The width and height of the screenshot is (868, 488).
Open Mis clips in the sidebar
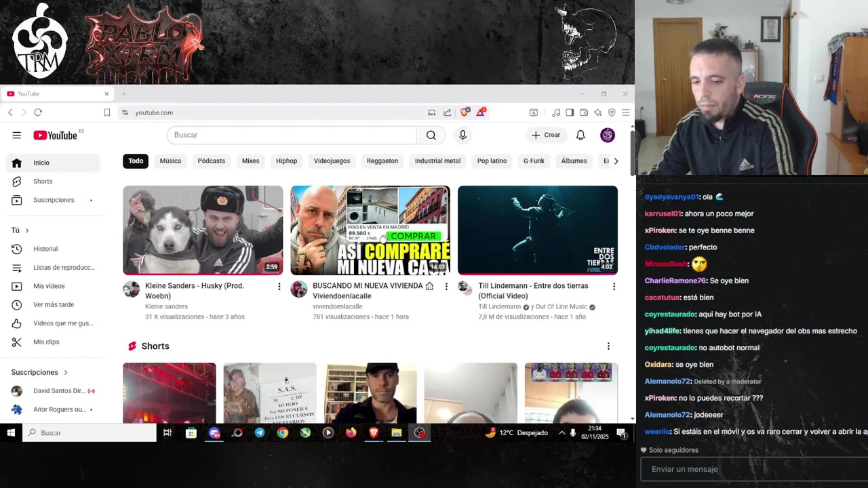coord(53,342)
